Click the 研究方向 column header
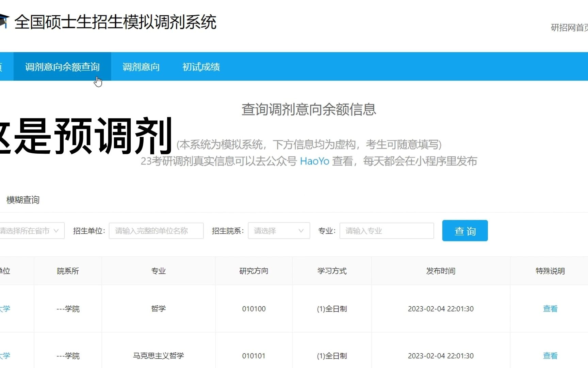This screenshot has height=368, width=588. click(x=254, y=271)
